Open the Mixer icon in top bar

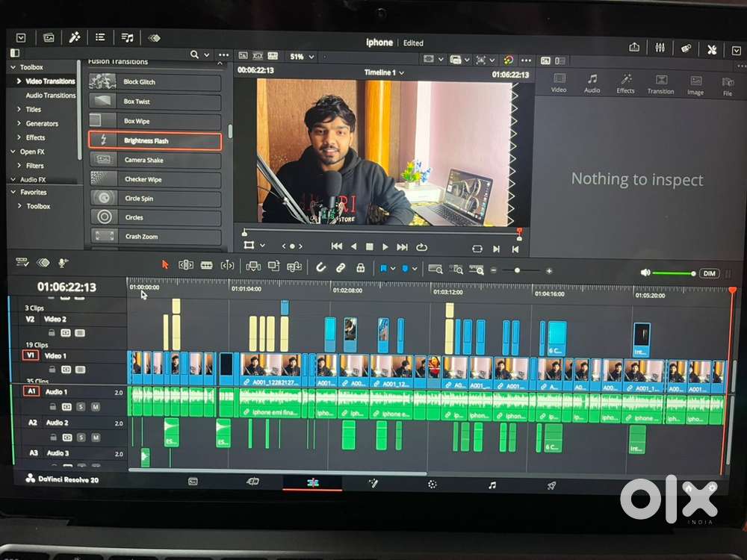click(660, 47)
